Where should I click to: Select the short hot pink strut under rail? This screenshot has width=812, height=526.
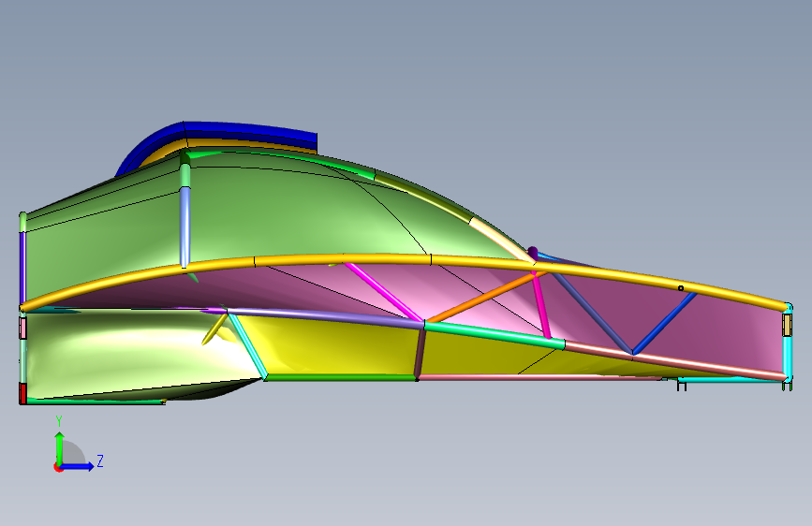[541, 305]
